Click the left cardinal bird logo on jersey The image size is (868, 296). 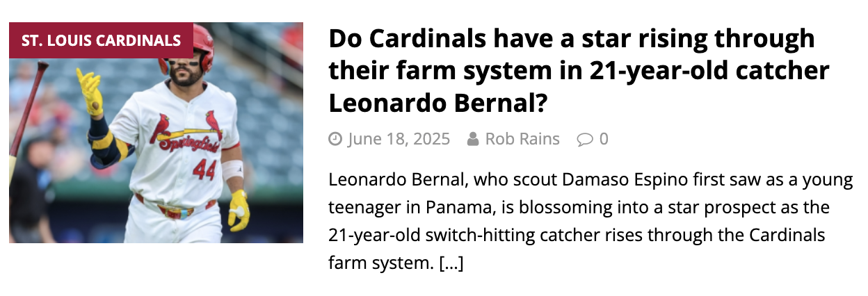163,127
